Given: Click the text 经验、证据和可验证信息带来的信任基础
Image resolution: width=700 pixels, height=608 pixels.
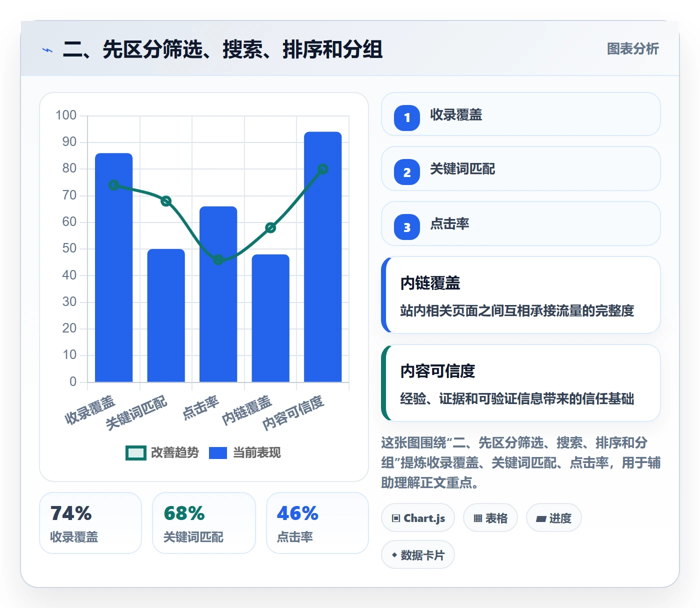Looking at the screenshot, I should click(x=517, y=399).
